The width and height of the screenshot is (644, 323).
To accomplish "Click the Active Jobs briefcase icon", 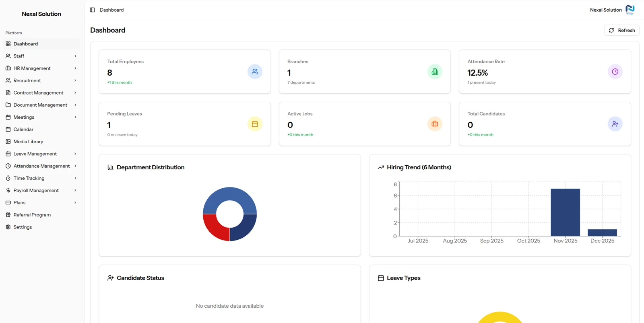I will tap(435, 124).
